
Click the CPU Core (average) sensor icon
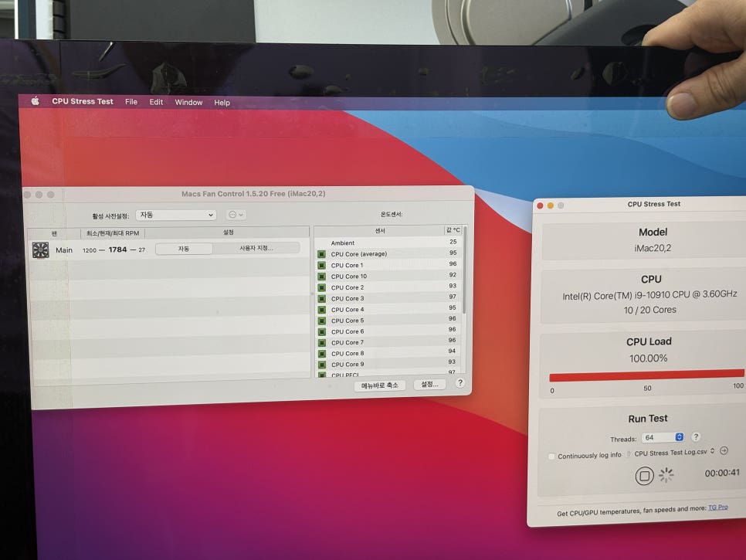tap(321, 254)
